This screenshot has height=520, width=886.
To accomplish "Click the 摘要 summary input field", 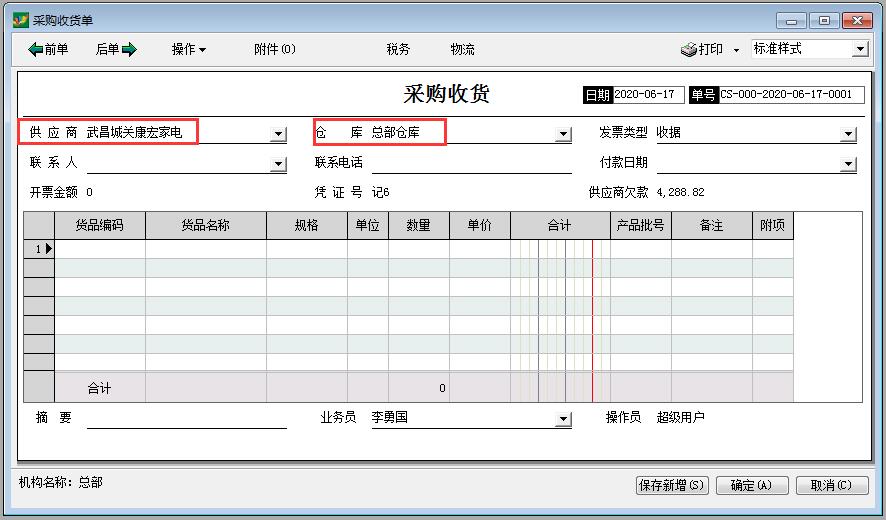I will [186, 418].
